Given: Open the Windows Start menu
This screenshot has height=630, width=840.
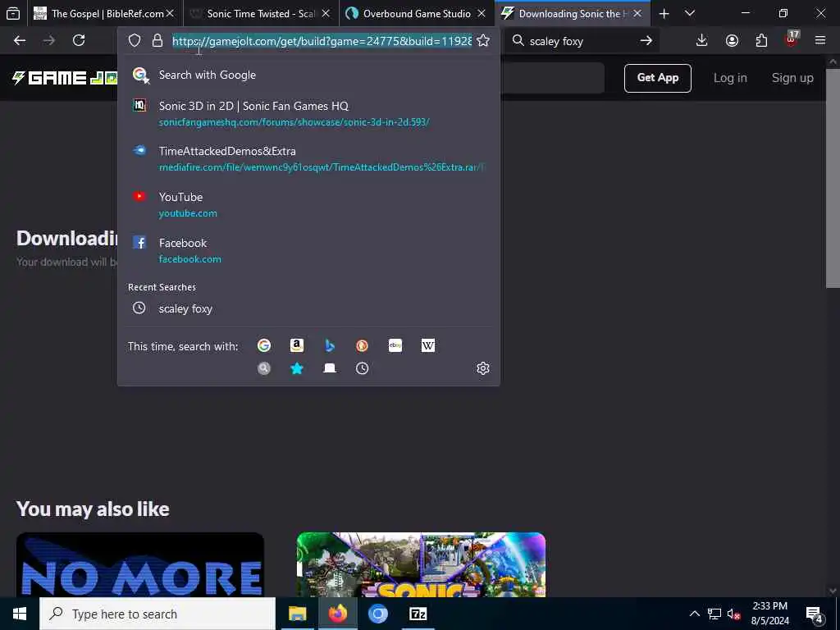Looking at the screenshot, I should tap(20, 614).
